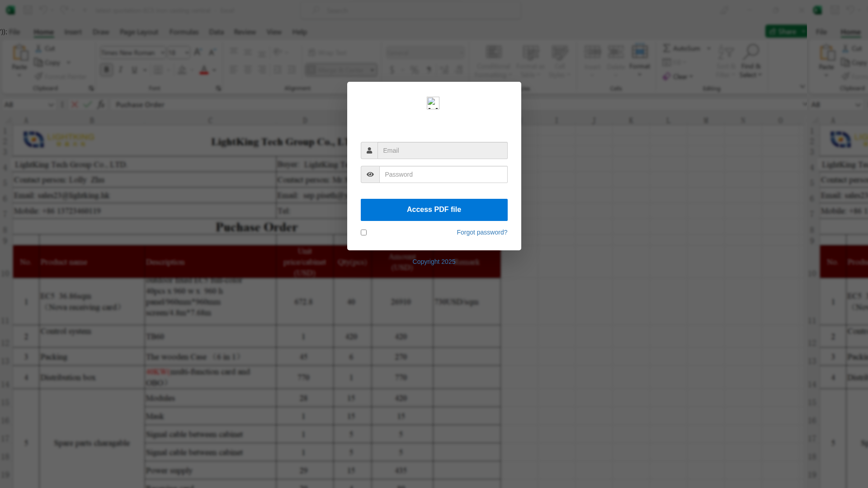This screenshot has width=868, height=488.
Task: Toggle Center horizontal alignment in the ribbon
Action: point(248,70)
